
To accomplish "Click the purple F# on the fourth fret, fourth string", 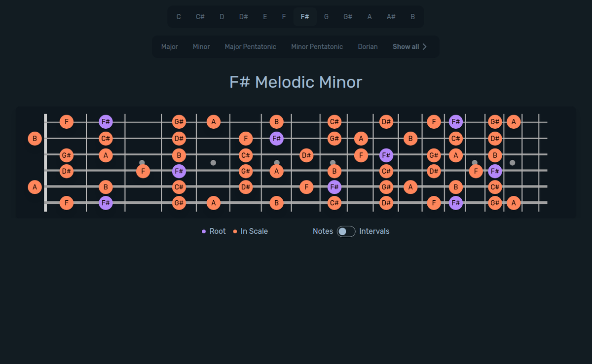I will (179, 171).
